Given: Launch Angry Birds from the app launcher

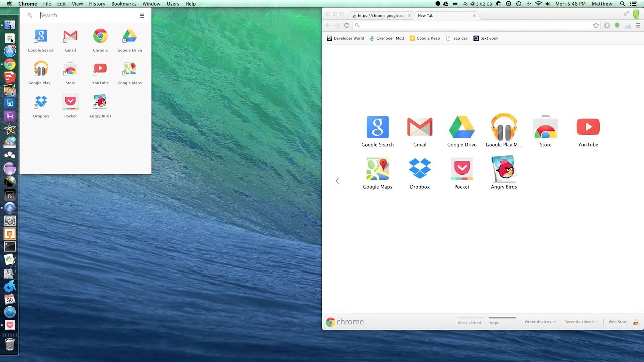Looking at the screenshot, I should click(100, 106).
